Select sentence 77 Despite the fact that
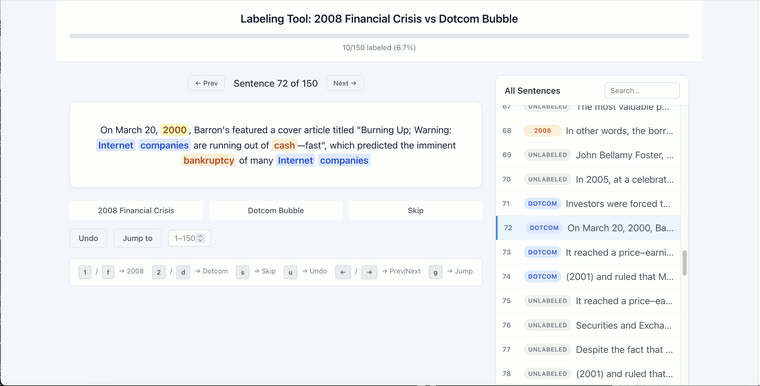760x386 pixels. 588,350
